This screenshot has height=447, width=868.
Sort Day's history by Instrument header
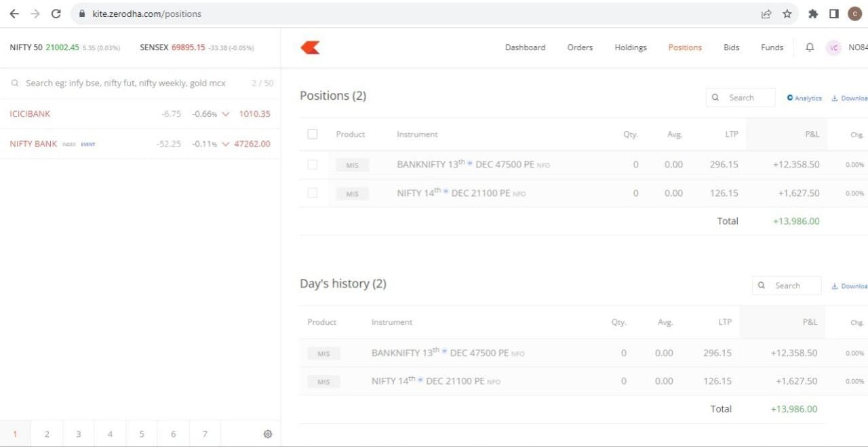392,322
